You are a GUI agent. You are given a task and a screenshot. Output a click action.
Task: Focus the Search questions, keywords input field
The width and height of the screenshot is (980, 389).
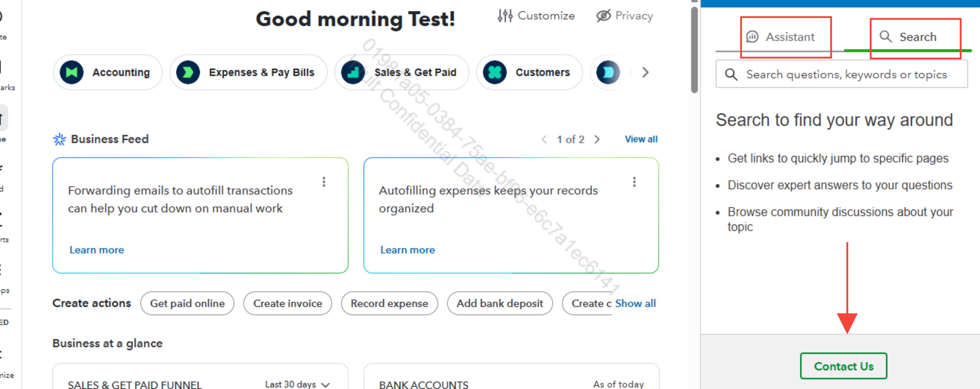[x=846, y=74]
